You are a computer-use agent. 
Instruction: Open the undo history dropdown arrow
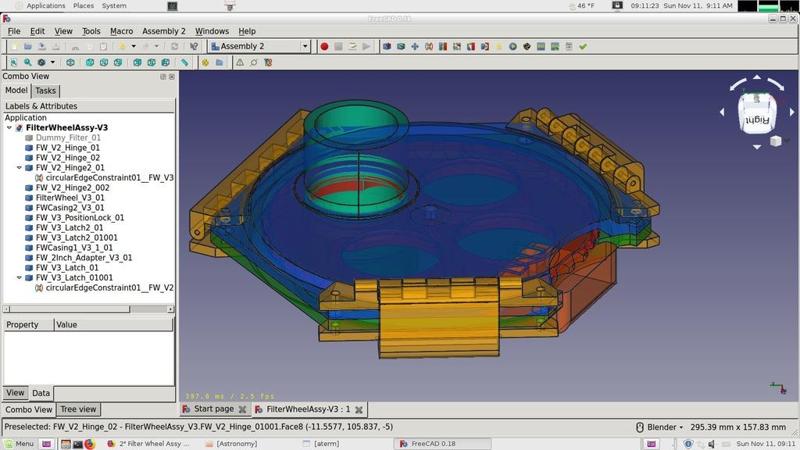tap(134, 46)
